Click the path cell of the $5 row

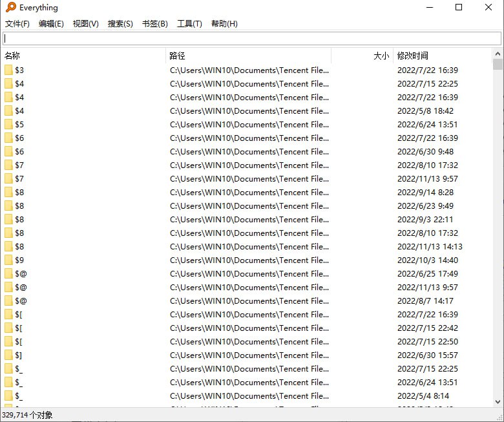click(249, 124)
